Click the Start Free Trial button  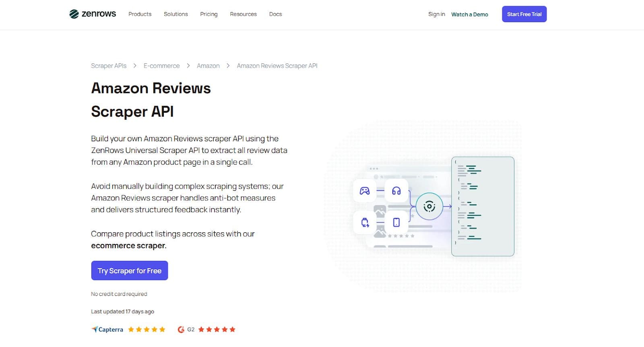click(524, 14)
